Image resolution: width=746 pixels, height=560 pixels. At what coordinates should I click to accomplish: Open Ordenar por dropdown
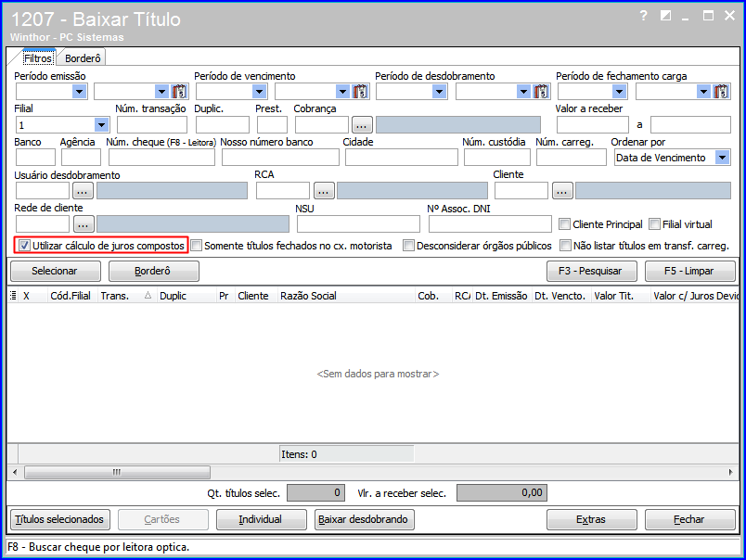[x=722, y=158]
